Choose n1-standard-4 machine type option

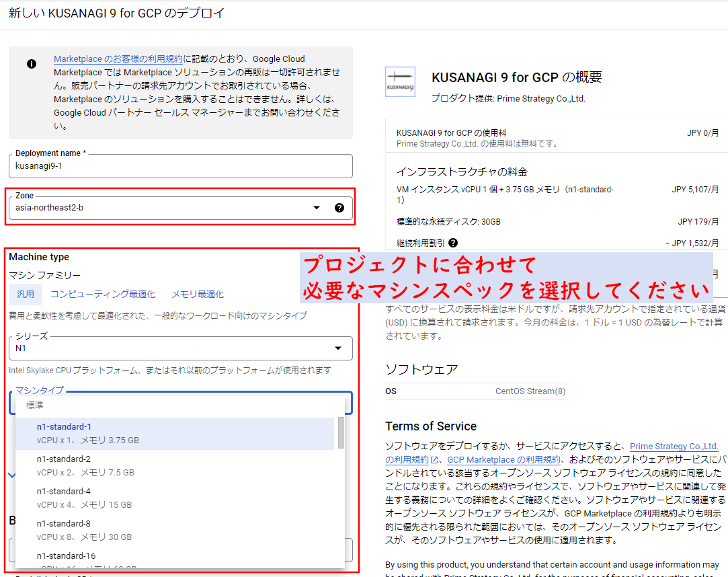(175, 498)
